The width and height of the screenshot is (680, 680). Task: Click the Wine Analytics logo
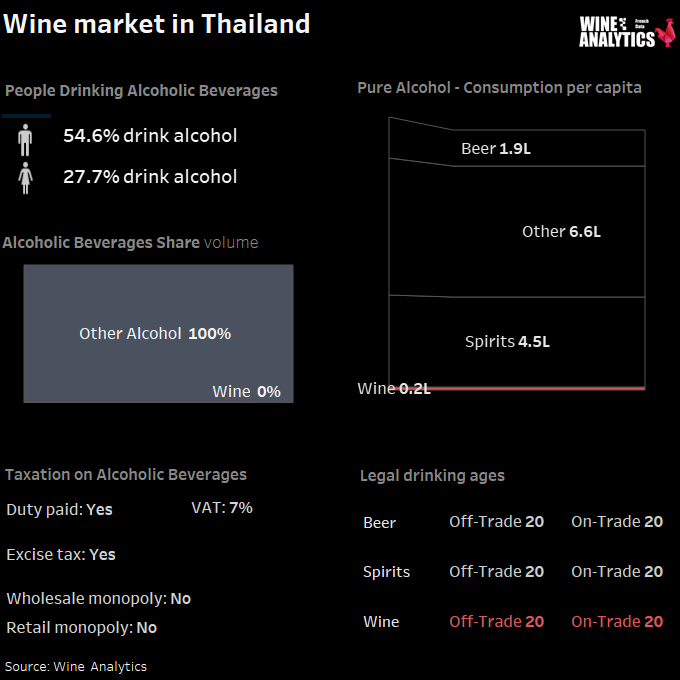[627, 31]
